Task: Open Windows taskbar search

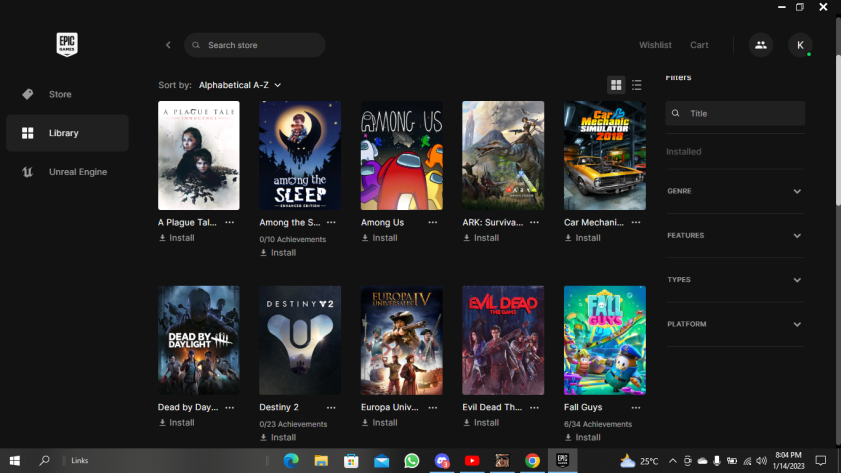Action: click(45, 461)
